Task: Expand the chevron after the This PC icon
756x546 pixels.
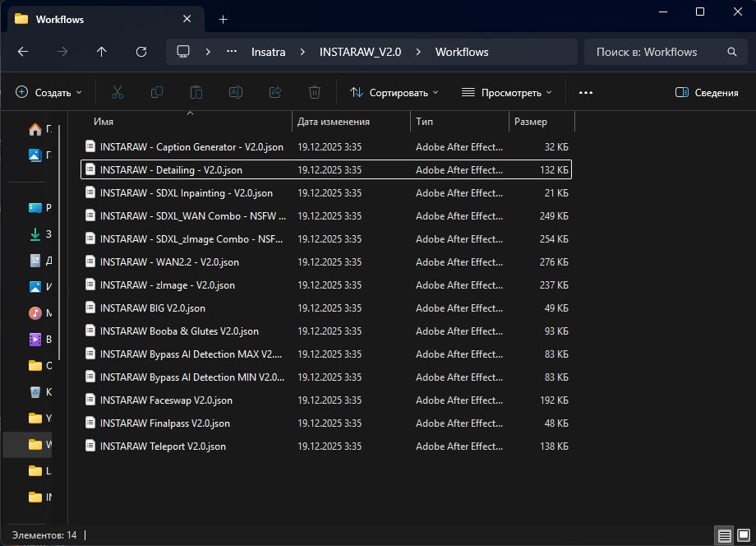Action: pyautogui.click(x=208, y=52)
